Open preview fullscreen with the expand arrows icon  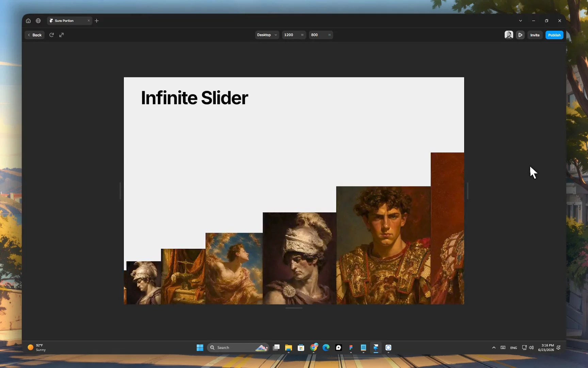62,35
